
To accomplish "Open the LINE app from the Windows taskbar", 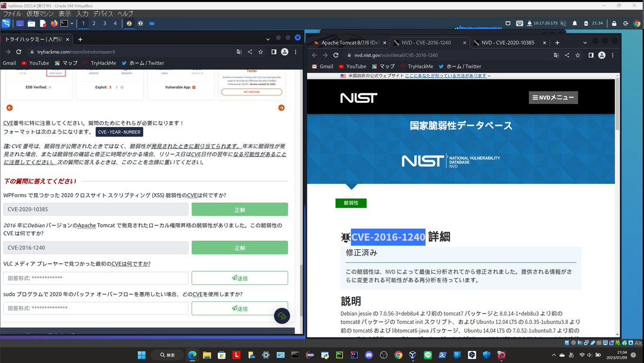I will click(428, 355).
